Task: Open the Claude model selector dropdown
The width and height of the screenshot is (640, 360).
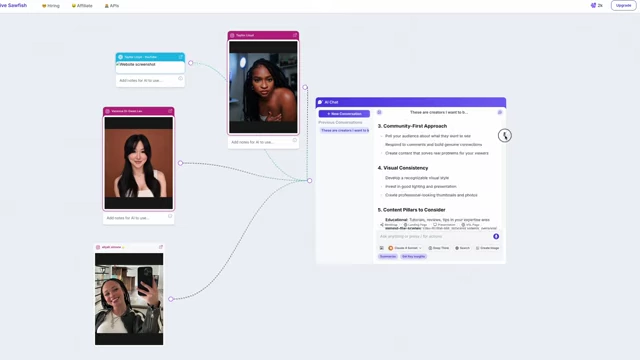Action: point(405,248)
